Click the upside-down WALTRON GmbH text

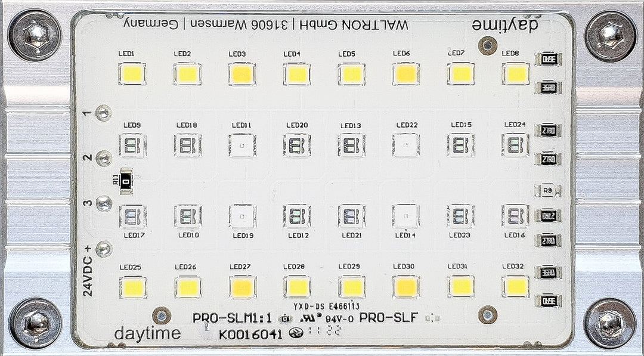click(353, 24)
